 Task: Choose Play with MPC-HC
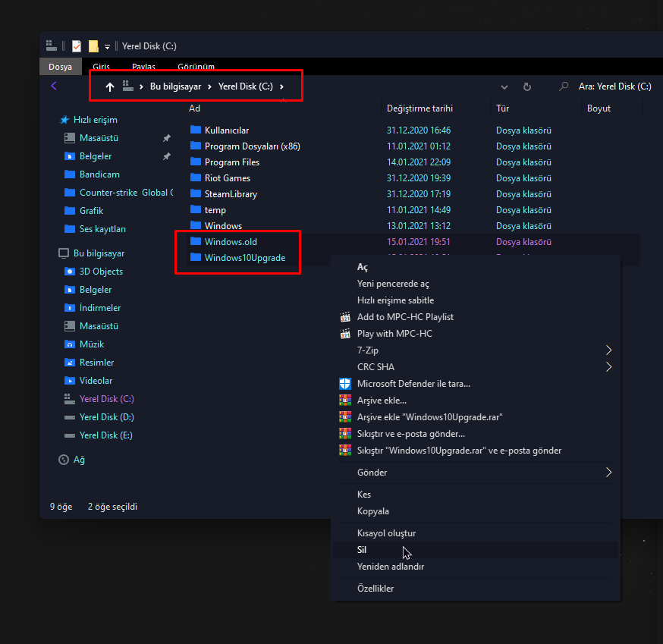pyautogui.click(x=394, y=334)
